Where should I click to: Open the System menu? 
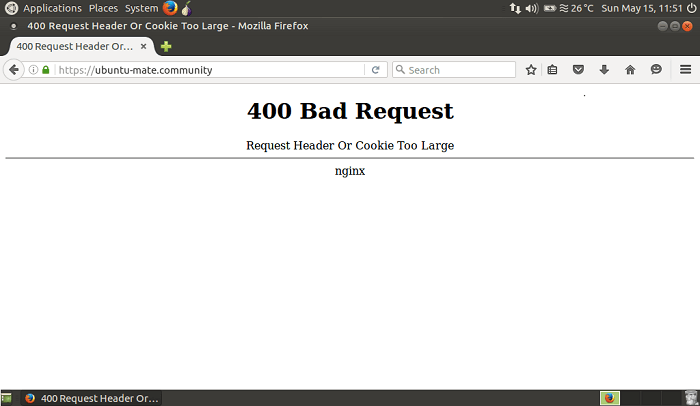pos(141,8)
